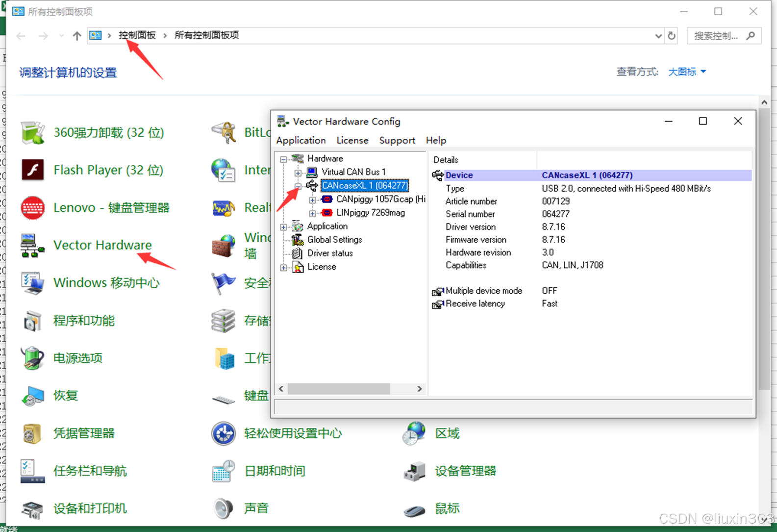Expand the Virtual CAN Bus 1 node
Viewport: 777px width, 532px height.
coord(298,173)
